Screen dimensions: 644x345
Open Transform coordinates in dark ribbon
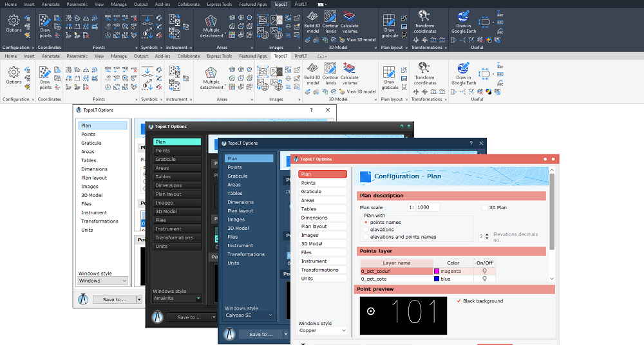tap(424, 22)
